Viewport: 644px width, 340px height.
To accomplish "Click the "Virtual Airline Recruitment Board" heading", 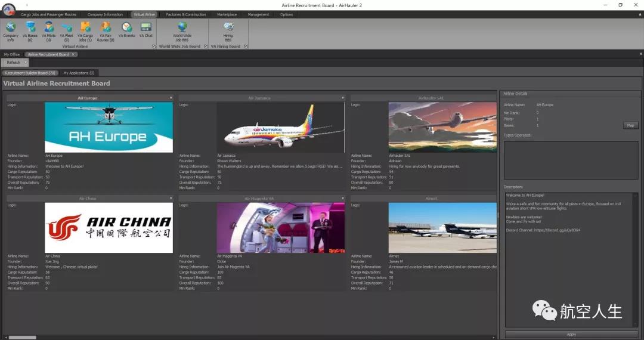I will (56, 84).
